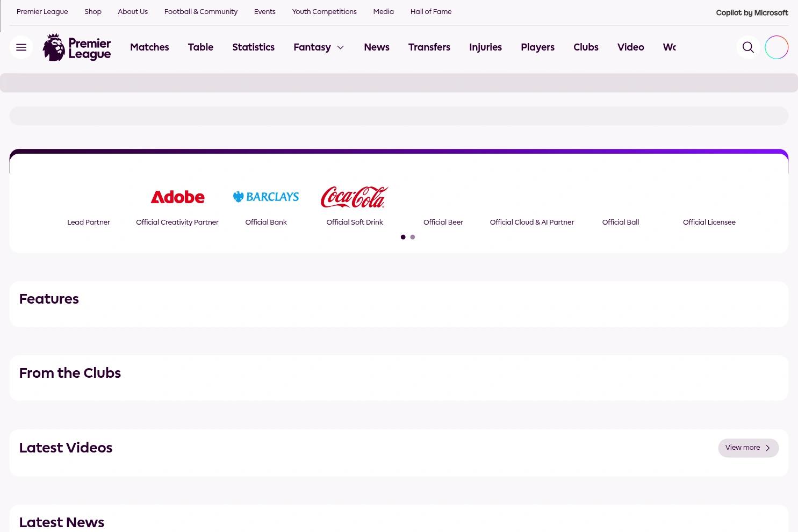Go to Matches in main navigation
The image size is (798, 532).
[x=149, y=47]
